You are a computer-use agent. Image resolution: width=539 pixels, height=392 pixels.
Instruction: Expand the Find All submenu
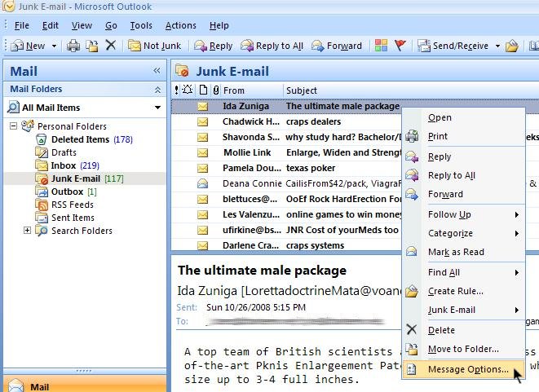464,272
